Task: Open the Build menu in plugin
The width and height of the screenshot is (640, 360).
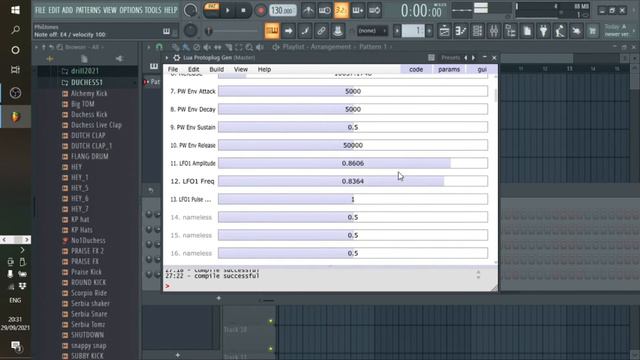Action: pos(216,69)
